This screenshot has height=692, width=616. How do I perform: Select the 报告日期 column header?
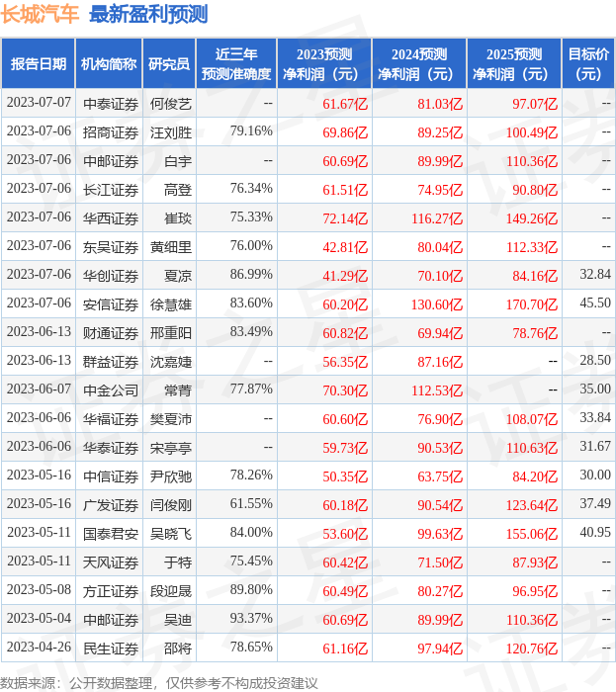click(x=39, y=63)
